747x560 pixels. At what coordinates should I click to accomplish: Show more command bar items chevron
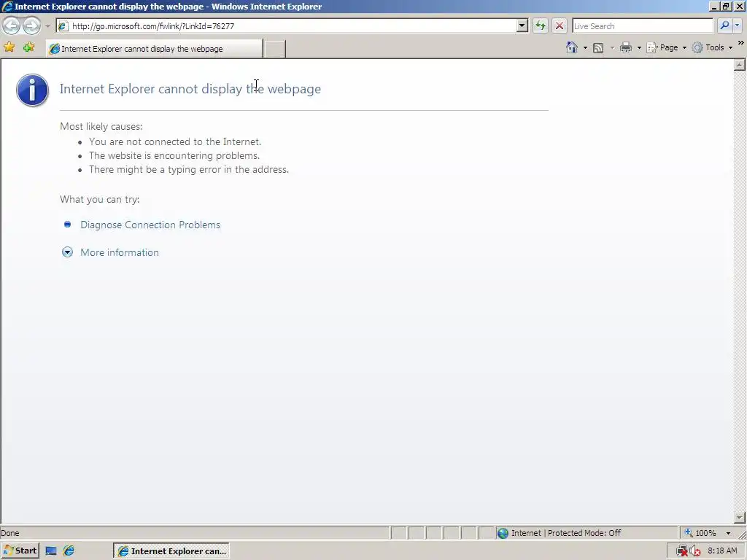(741, 43)
